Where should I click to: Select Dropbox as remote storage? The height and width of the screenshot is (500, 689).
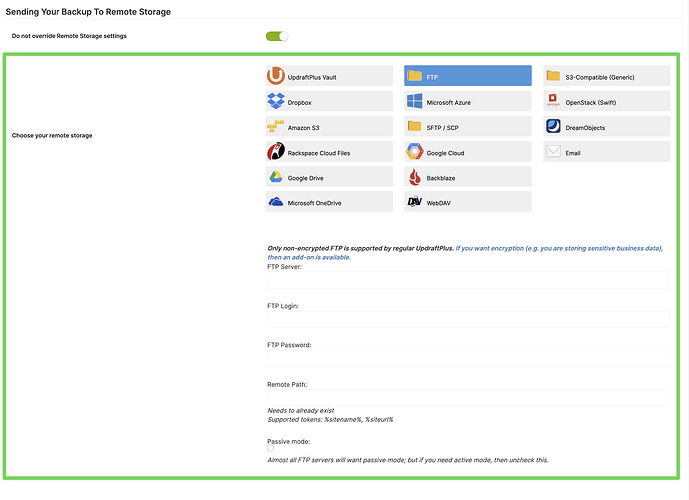(300, 103)
